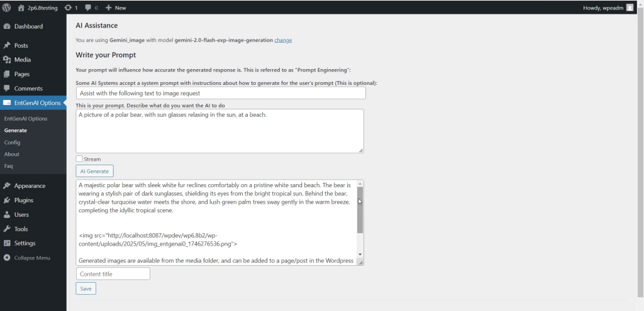Click the response box scrollbar thumb
The width and height of the screenshot is (644, 311).
(360, 210)
